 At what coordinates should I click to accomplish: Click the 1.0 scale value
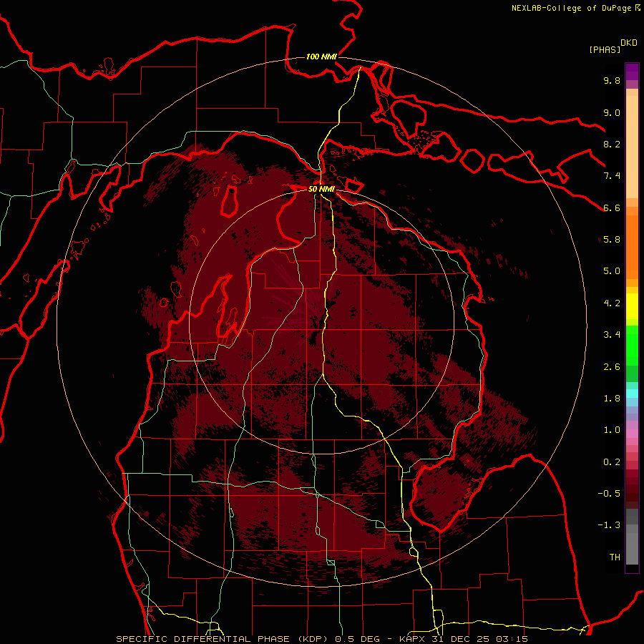[612, 430]
